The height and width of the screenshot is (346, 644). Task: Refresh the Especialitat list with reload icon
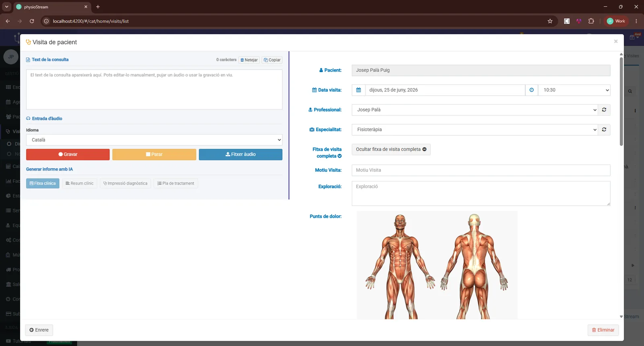(x=604, y=130)
